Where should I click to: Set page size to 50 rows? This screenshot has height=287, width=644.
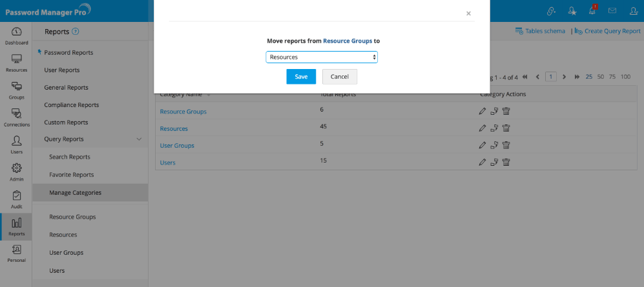601,77
